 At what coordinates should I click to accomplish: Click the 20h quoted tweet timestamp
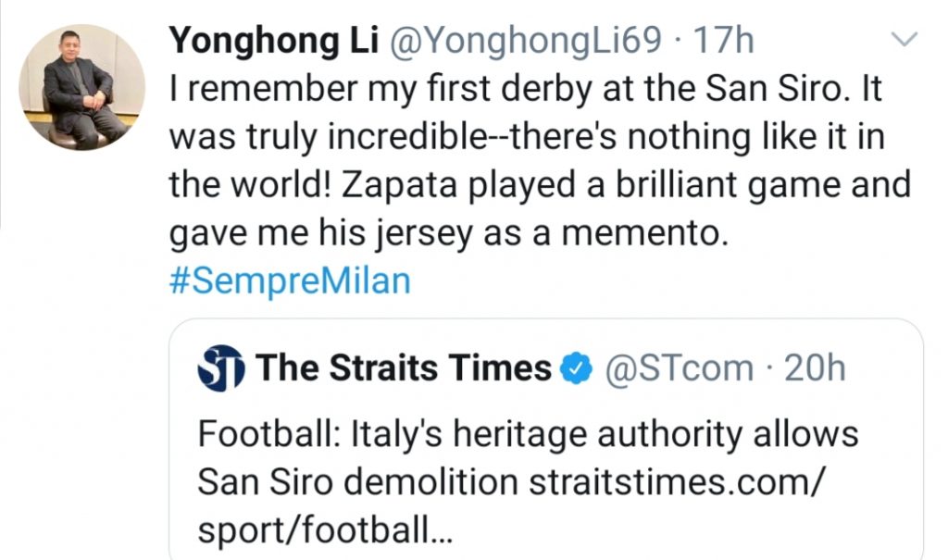815,369
